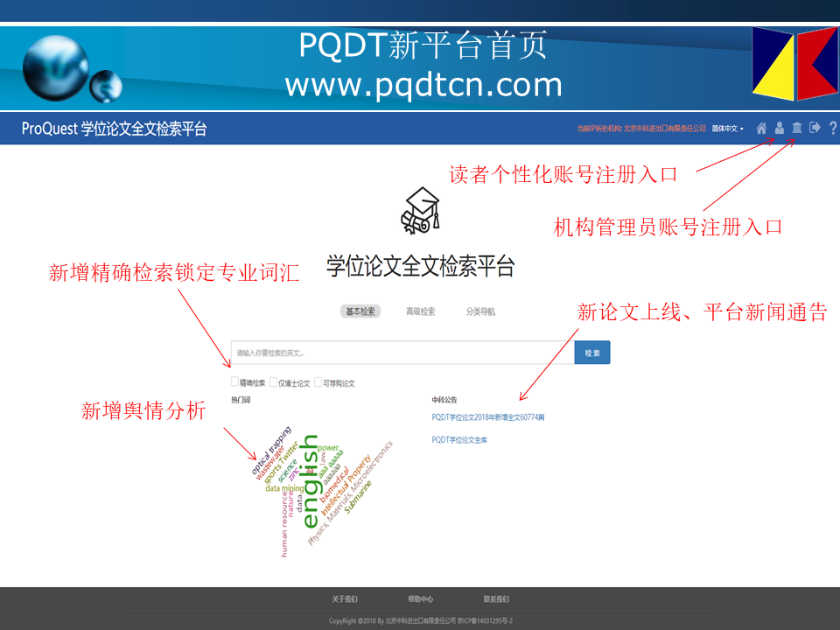The height and width of the screenshot is (630, 840).
Task: Switch to the 高级检索 tab
Action: [420, 311]
